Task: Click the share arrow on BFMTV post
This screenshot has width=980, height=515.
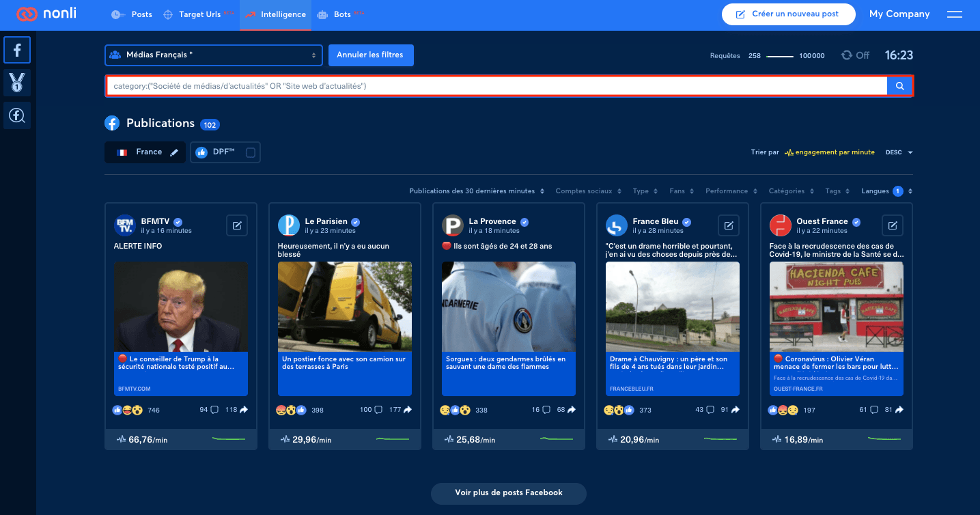Action: (244, 410)
